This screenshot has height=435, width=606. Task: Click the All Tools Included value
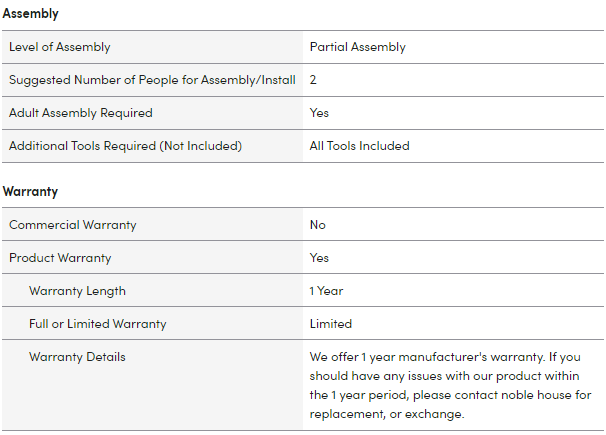359,146
